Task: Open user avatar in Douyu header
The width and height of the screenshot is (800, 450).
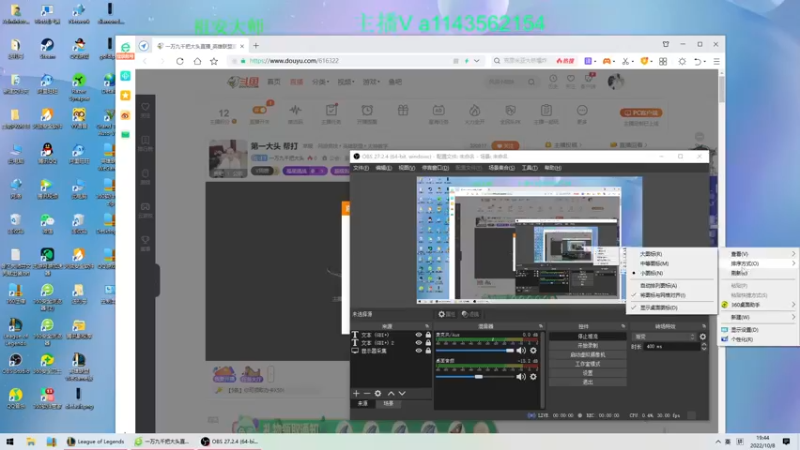Action: (x=615, y=82)
